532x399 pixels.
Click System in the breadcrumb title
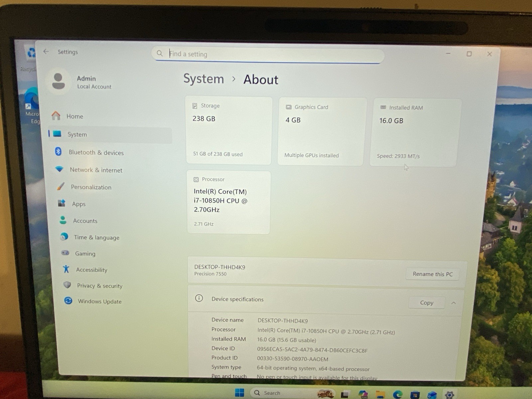204,79
